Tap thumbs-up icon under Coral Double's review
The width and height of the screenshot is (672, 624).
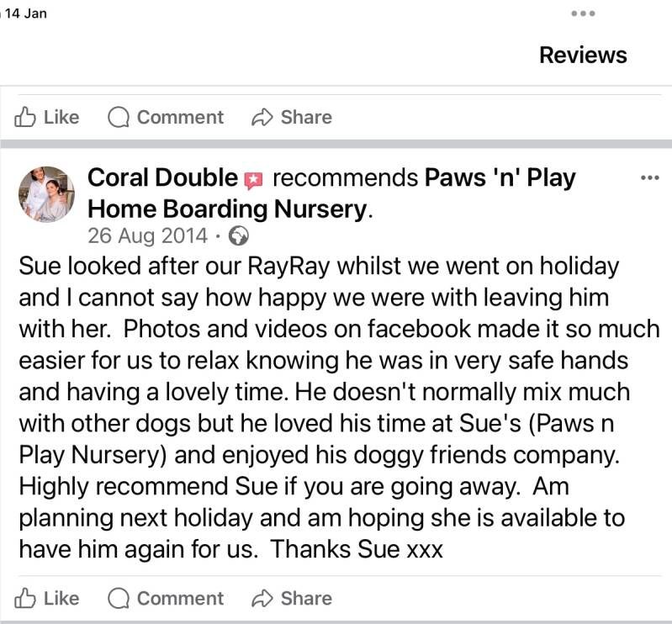(x=27, y=598)
